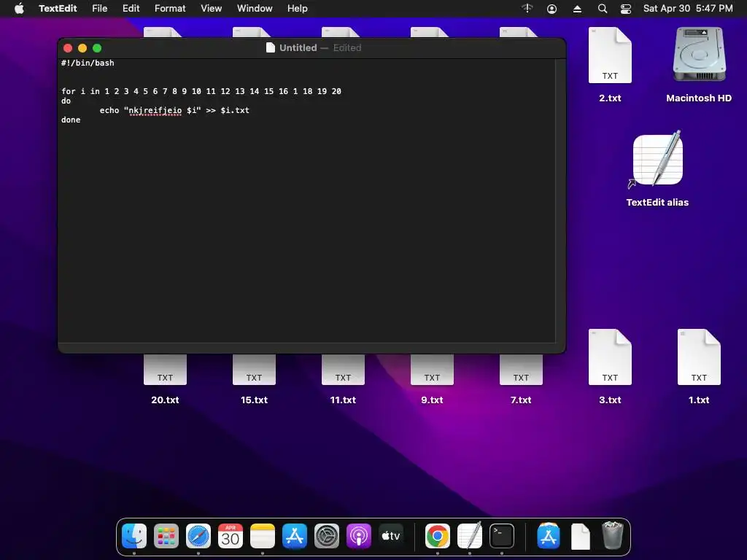The height and width of the screenshot is (560, 747).
Task: Click the document proxy icon beside Untitled
Action: [x=271, y=47]
